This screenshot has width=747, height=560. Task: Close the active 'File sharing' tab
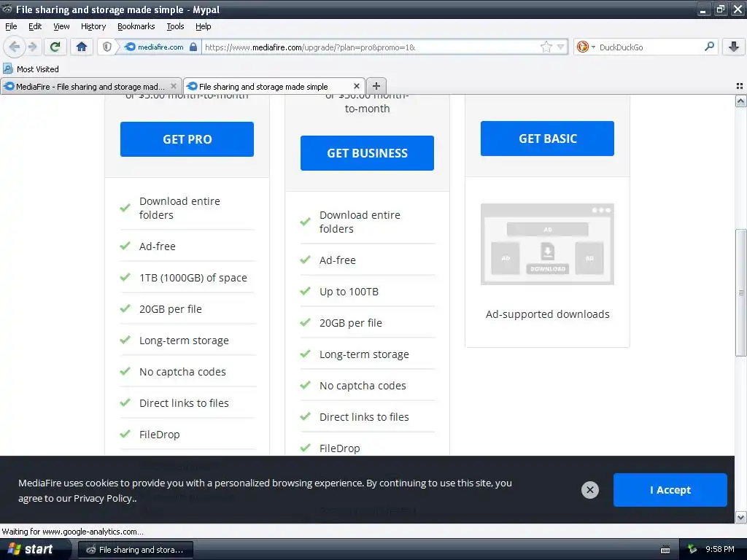click(x=356, y=86)
